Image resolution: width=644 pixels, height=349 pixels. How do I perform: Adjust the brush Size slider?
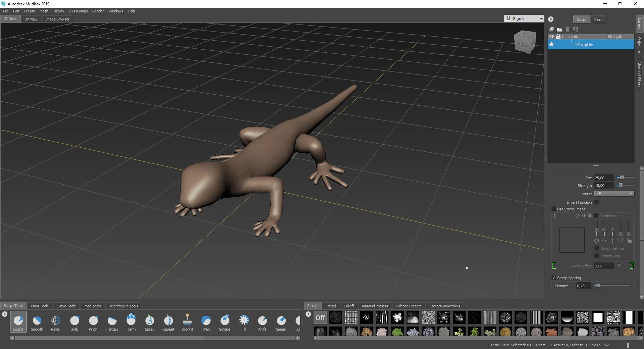coord(625,178)
